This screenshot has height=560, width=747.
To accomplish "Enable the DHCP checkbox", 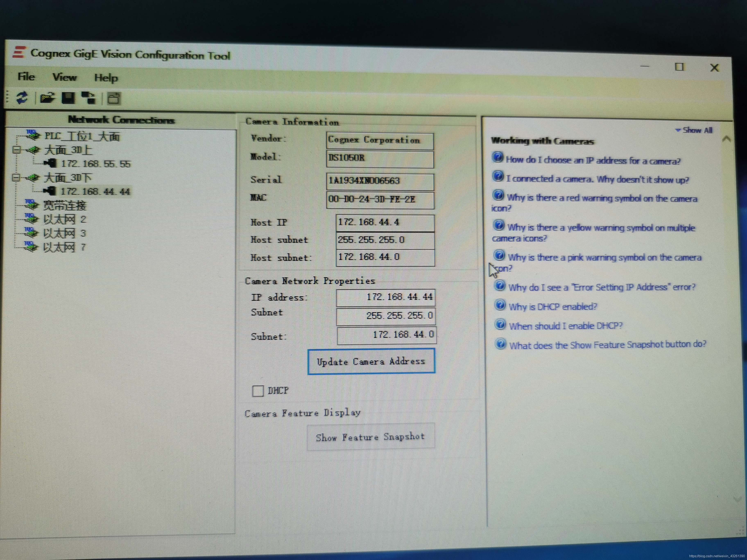I will pyautogui.click(x=258, y=391).
